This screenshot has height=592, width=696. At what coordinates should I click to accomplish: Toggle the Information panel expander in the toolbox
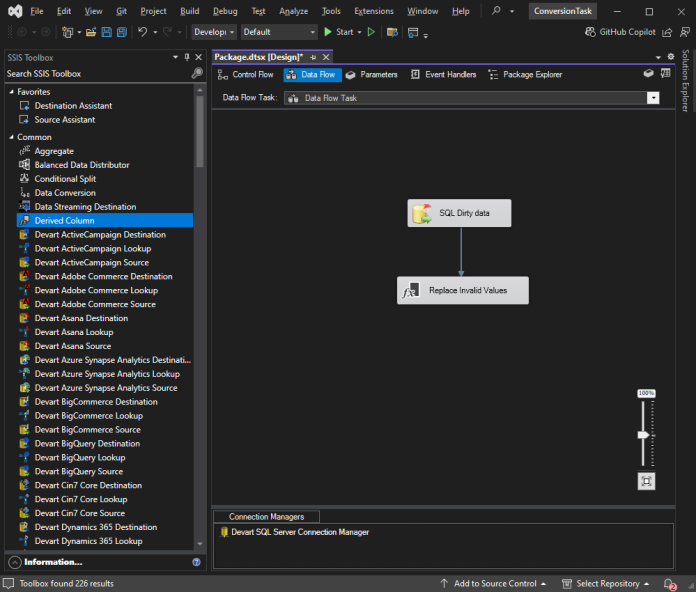(x=15, y=562)
